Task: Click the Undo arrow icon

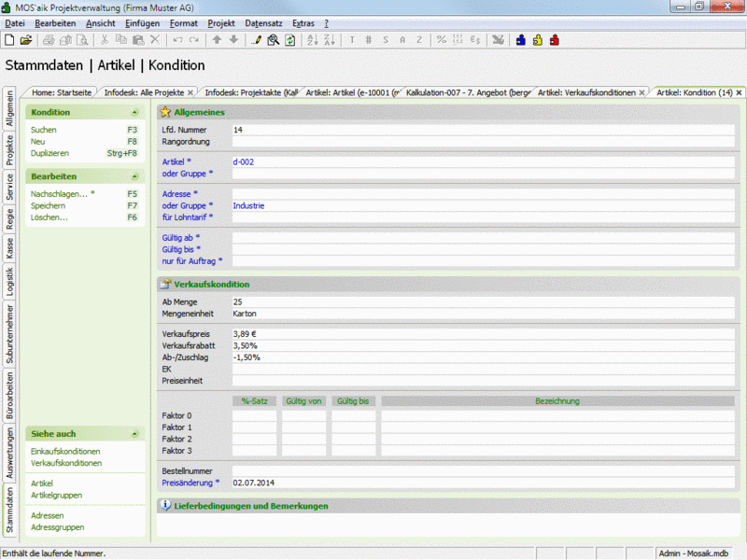Action: click(x=177, y=40)
